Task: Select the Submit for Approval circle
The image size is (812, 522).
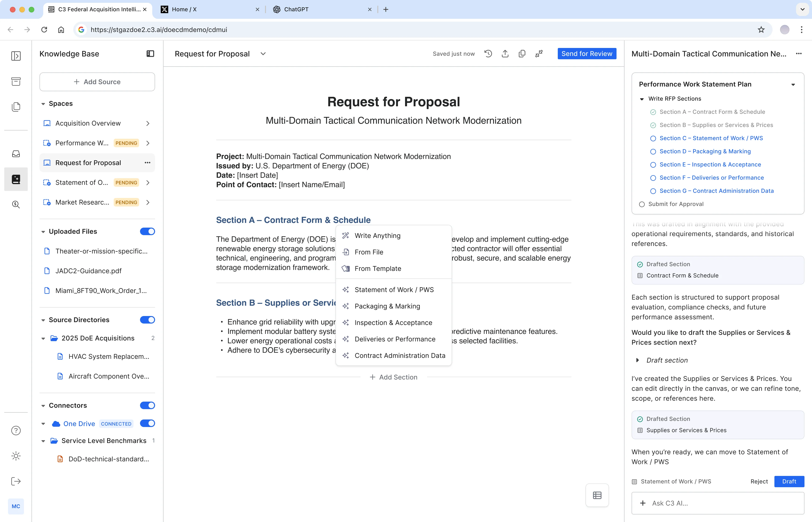Action: [x=642, y=204]
